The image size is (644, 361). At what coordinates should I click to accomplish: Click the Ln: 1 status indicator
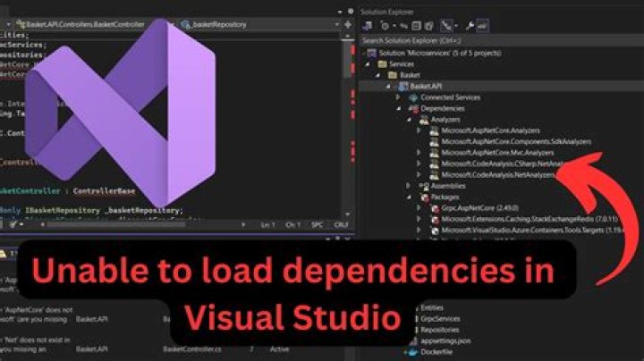click(267, 225)
